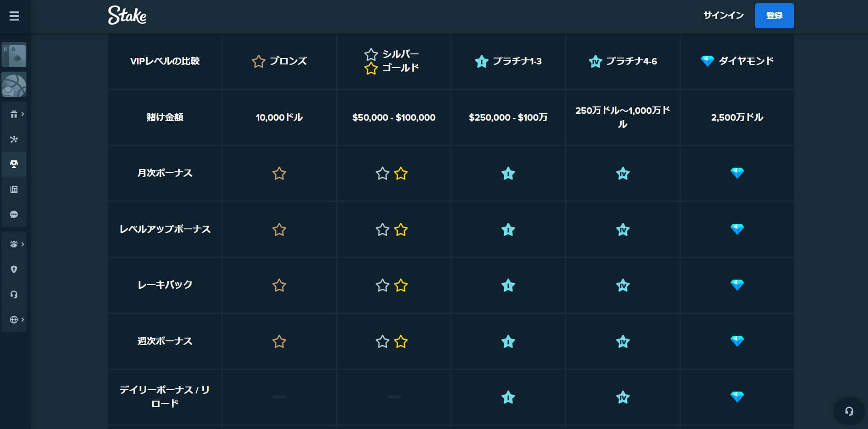Select the 賭け金額 row label
Screen dimensions: 868x429
165,117
